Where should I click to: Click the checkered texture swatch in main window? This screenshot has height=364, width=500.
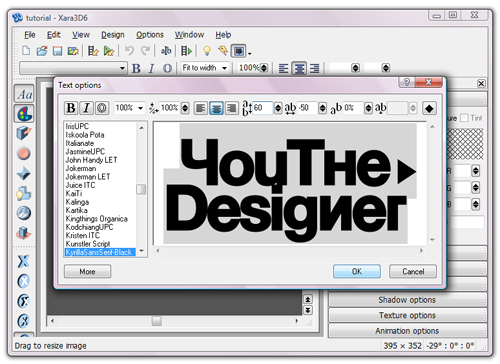coord(465,144)
